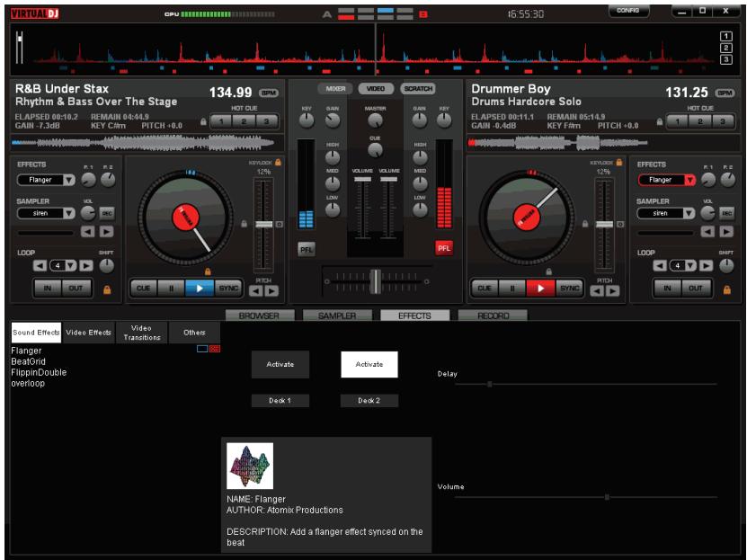Switch center panel to VIDEO
Screen dimensions: 747x560
click(376, 89)
